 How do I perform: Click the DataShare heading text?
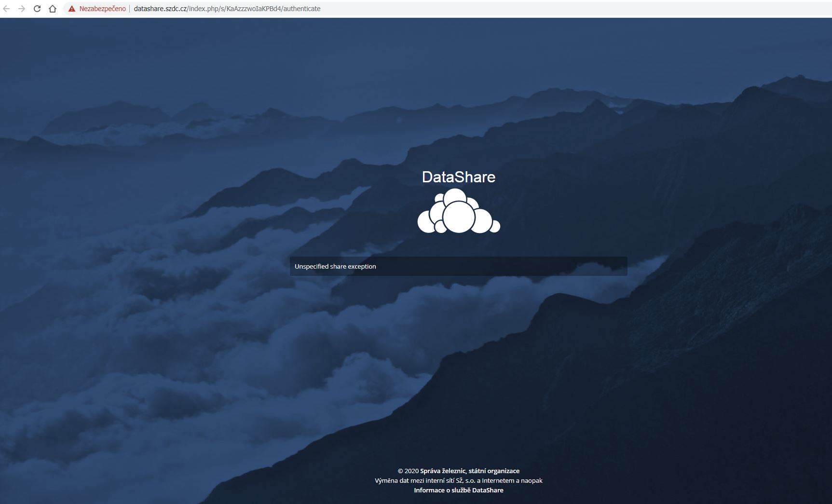pos(458,177)
